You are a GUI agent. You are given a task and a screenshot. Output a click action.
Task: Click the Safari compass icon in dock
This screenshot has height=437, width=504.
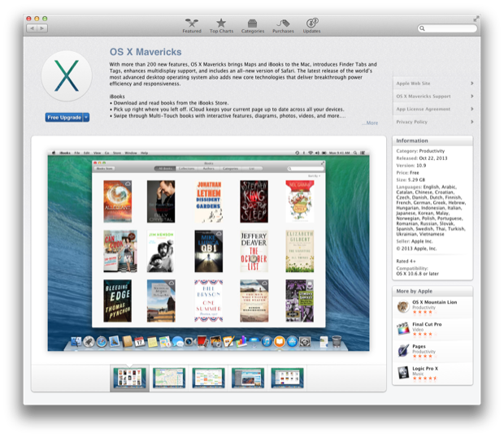coord(102,342)
